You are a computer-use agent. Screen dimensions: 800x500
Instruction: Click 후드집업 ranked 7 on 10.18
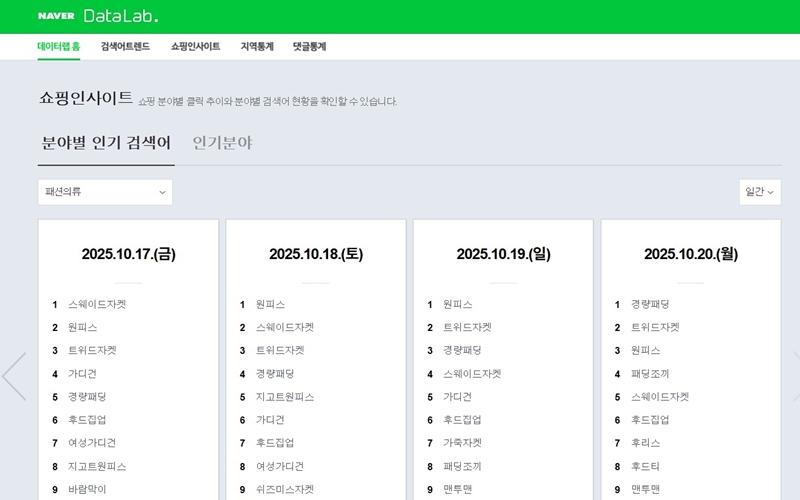(x=275, y=443)
